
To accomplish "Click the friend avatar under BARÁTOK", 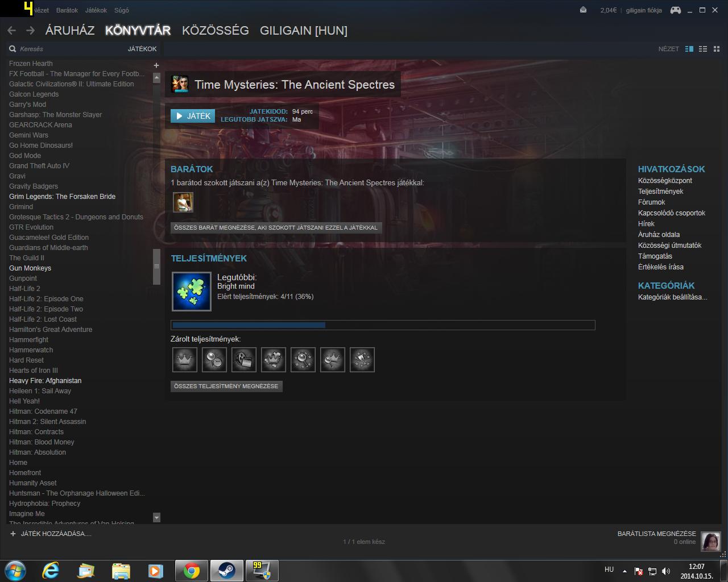I will (183, 202).
